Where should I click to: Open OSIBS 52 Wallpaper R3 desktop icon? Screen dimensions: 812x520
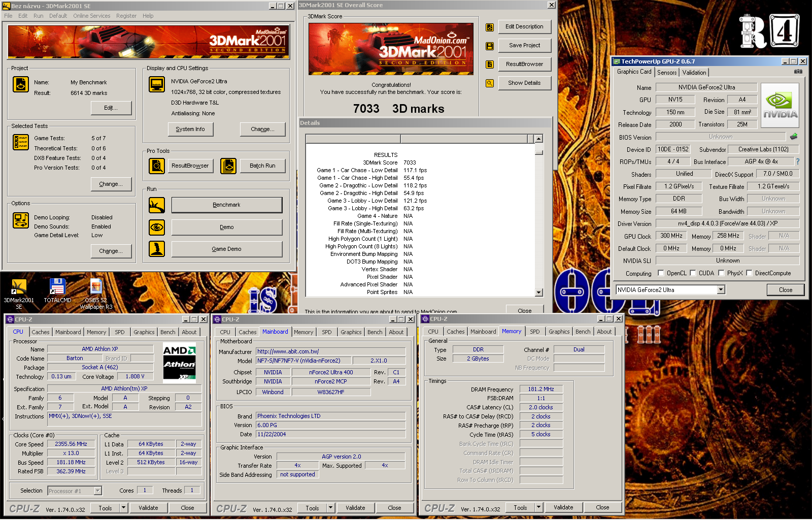96,295
